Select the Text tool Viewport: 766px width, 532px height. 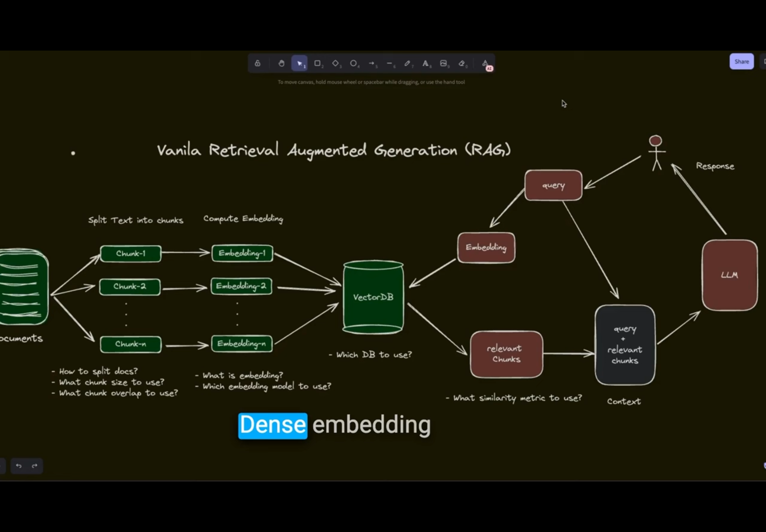pyautogui.click(x=426, y=63)
